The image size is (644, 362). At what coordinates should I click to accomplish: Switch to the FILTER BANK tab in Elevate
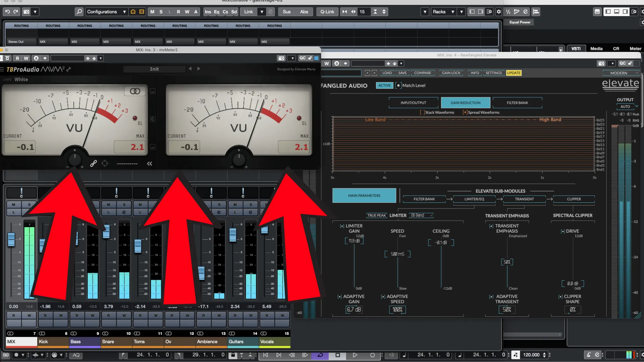coord(517,102)
